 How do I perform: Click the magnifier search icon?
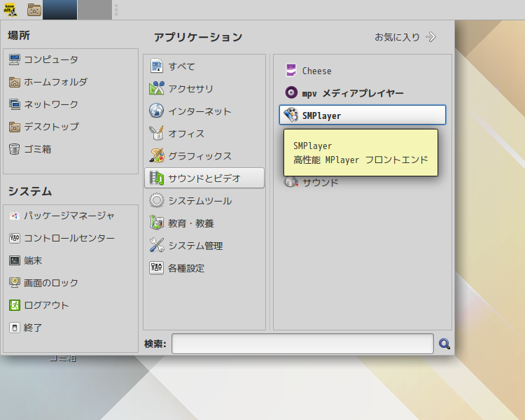tap(444, 344)
